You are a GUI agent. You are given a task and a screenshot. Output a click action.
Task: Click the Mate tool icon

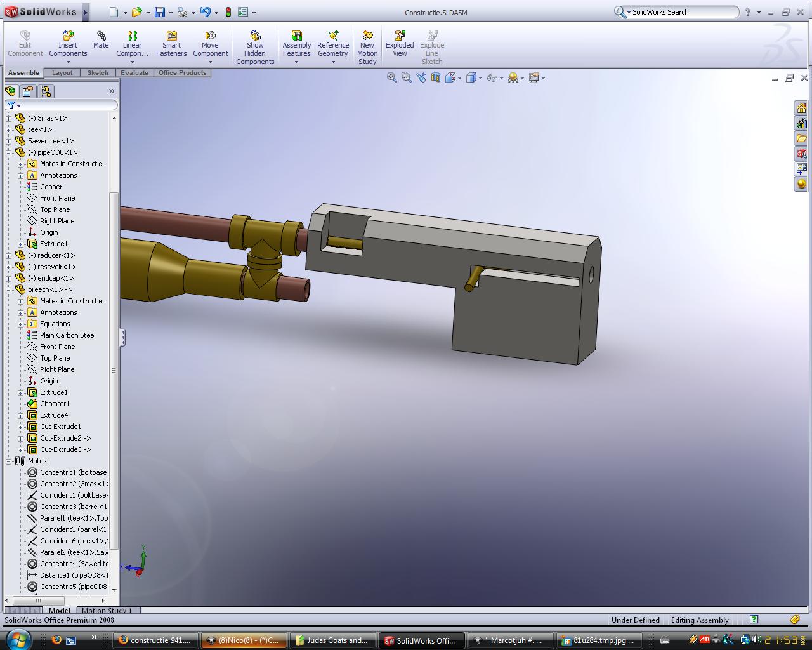point(101,40)
